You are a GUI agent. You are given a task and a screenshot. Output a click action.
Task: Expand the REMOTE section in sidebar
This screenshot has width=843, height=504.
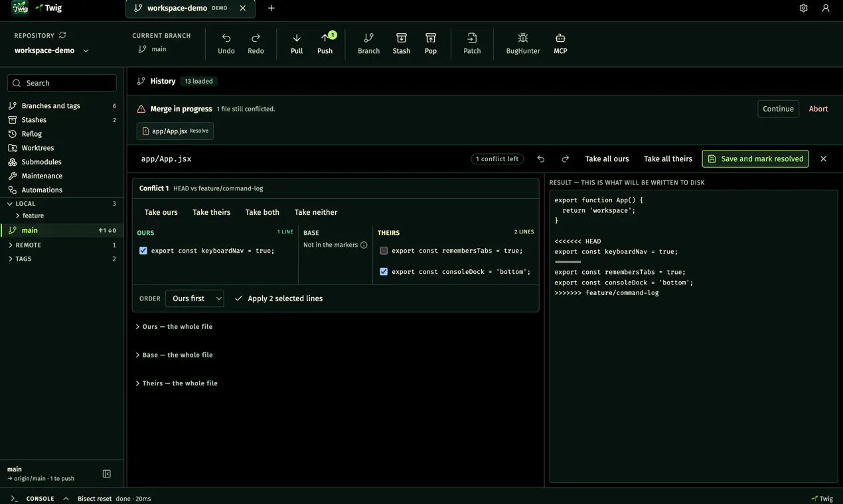tap(62, 245)
